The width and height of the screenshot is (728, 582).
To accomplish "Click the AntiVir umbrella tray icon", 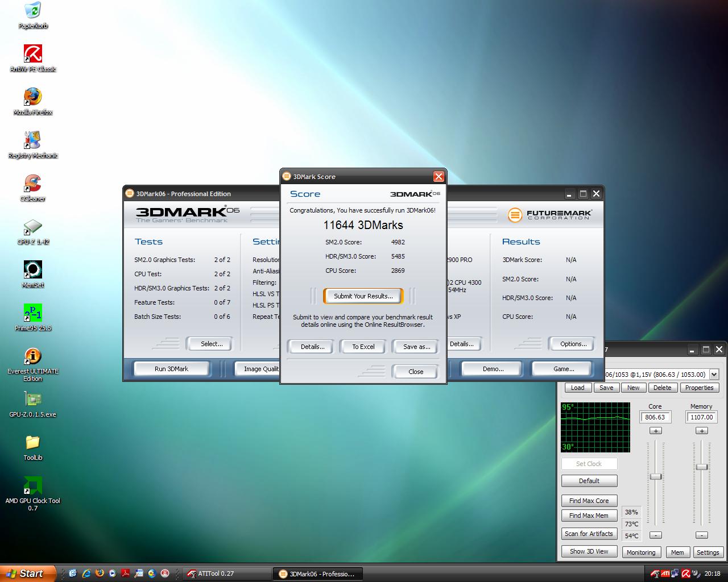I will (x=686, y=573).
